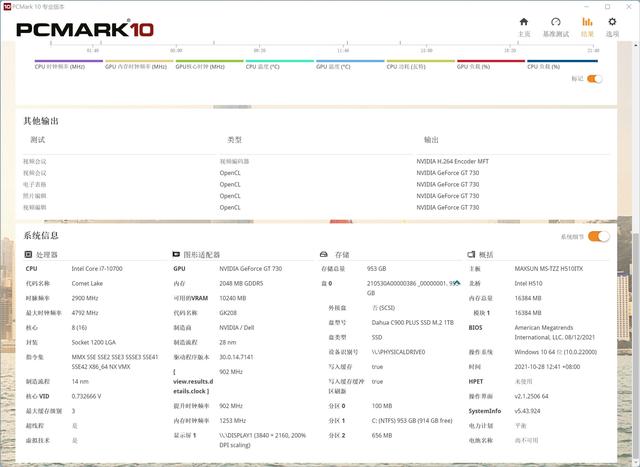Click the 953 GB total storage value
640x467 pixels.
click(x=376, y=269)
